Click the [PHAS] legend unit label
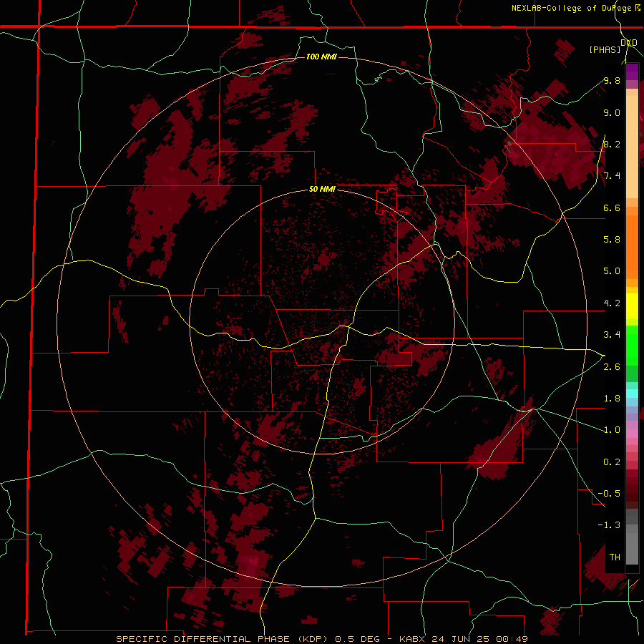 (x=605, y=49)
